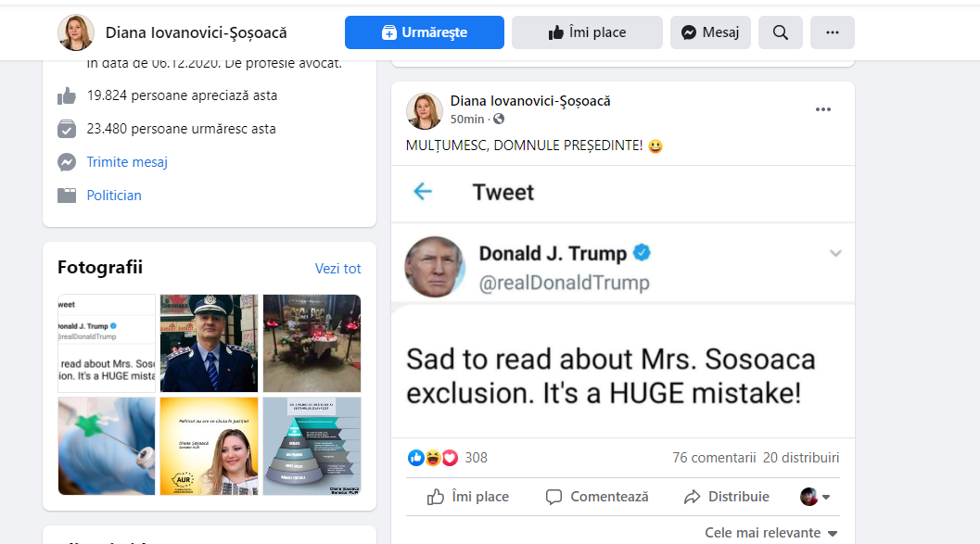Toggle the Urmărește follow button

click(x=425, y=32)
